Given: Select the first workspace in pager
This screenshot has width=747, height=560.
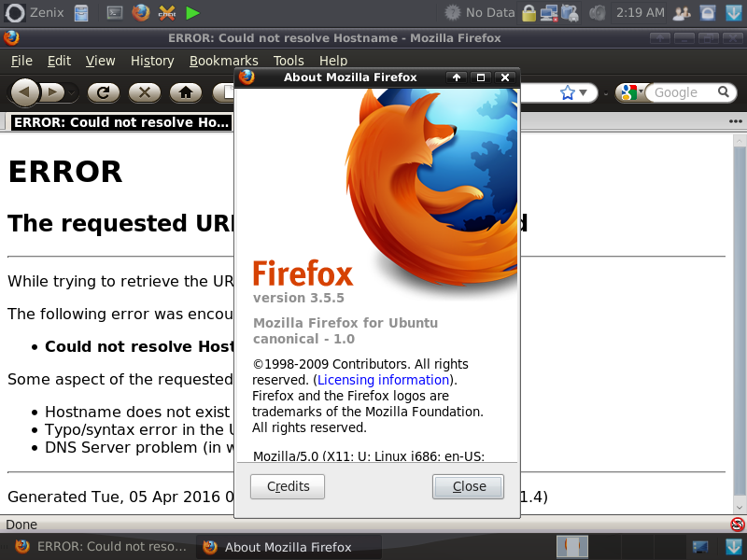Looking at the screenshot, I should click(x=572, y=547).
